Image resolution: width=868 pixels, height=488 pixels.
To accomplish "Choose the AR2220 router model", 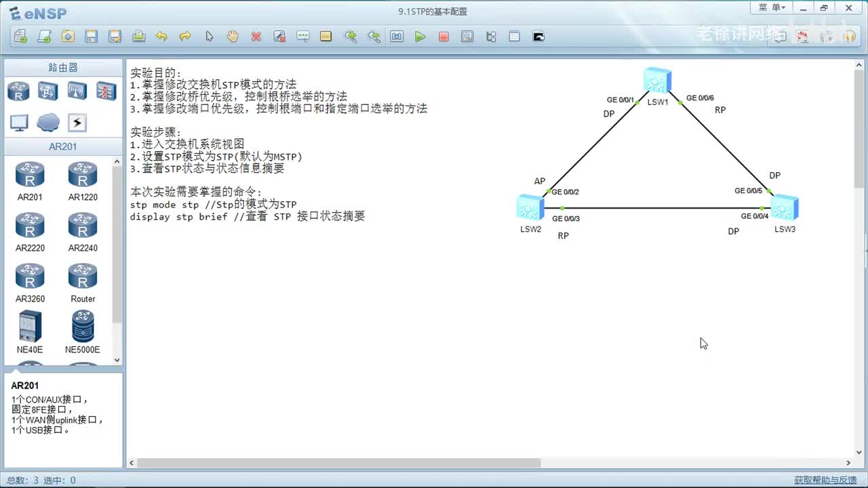I will coord(30,232).
